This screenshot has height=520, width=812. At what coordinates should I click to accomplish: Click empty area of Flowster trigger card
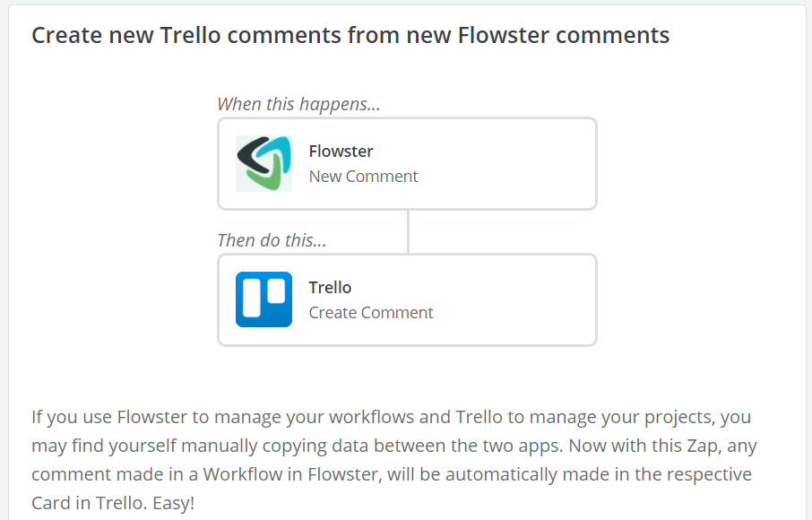coord(507,164)
